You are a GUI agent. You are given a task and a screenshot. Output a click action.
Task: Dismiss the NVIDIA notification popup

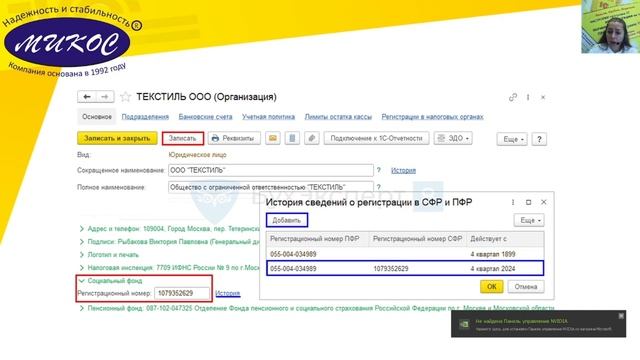click(621, 316)
